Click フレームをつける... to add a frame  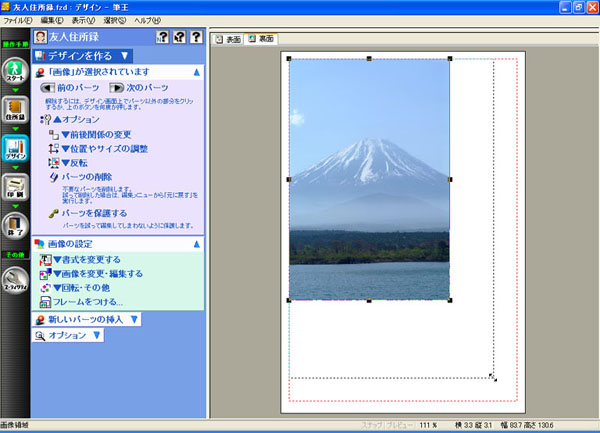[x=88, y=301]
